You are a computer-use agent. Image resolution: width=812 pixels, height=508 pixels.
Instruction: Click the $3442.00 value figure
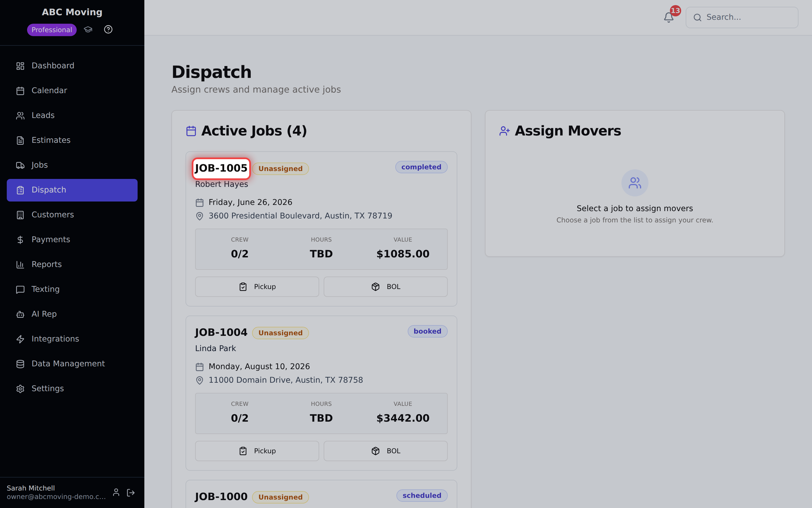pos(403,418)
